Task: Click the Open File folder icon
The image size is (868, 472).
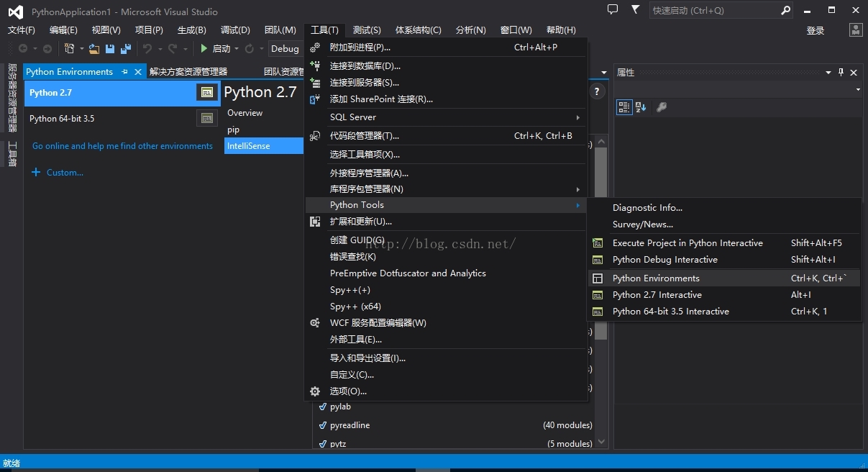Action: [x=94, y=48]
